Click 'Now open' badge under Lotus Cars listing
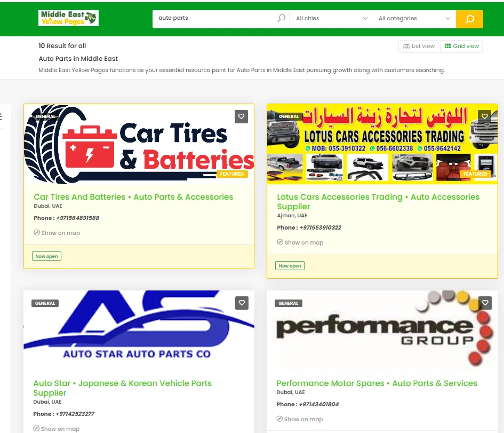 290,266
